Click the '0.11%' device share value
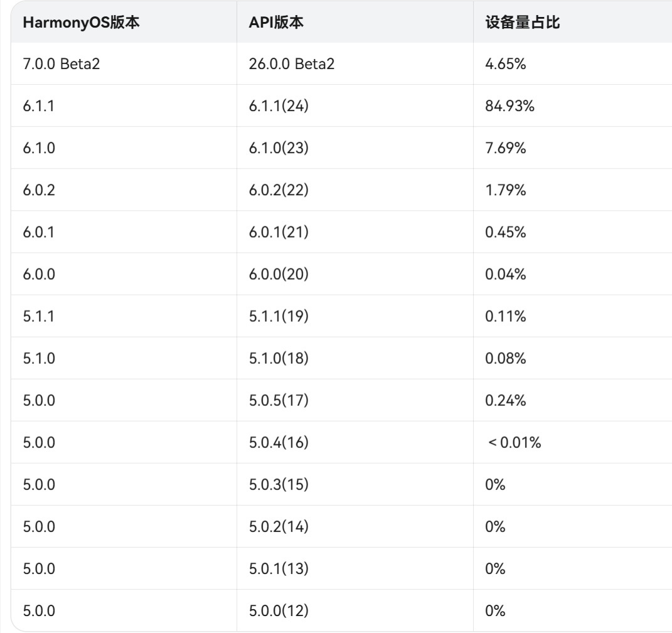Image resolution: width=672 pixels, height=633 pixels. click(x=505, y=316)
